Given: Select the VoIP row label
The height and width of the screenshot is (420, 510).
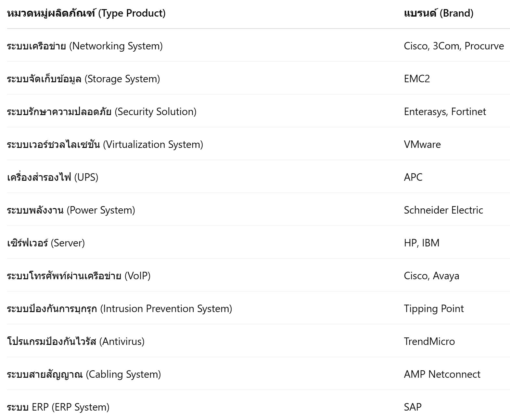Looking at the screenshot, I should (x=78, y=276).
